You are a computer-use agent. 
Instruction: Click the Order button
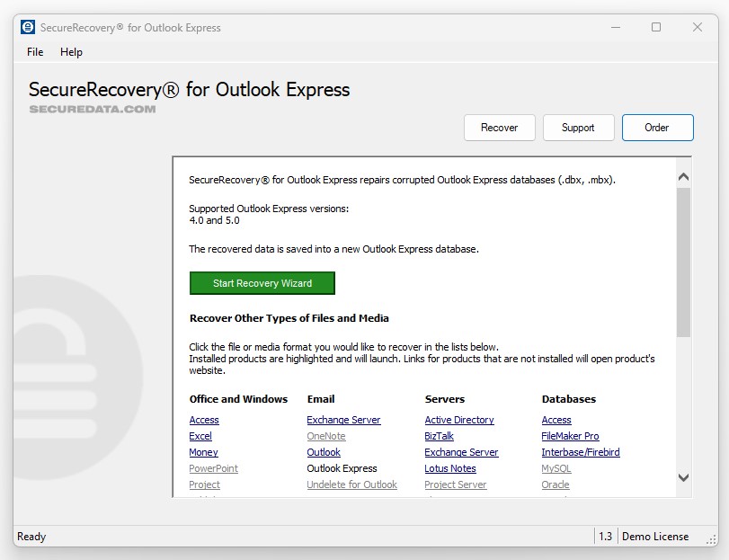pyautogui.click(x=657, y=128)
